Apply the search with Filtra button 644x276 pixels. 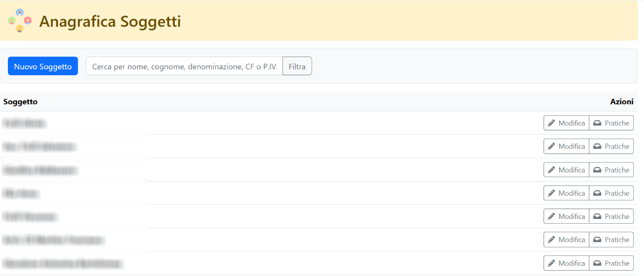click(297, 66)
